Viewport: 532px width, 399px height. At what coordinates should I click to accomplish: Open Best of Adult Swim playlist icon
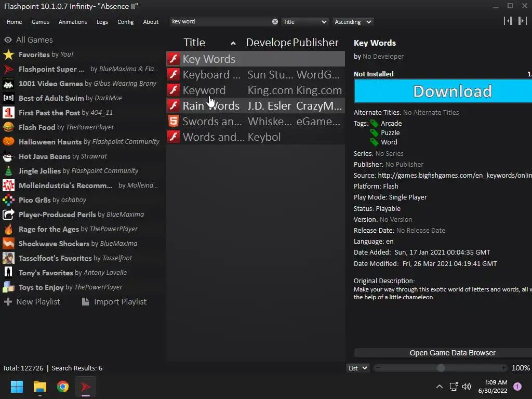click(x=8, y=98)
